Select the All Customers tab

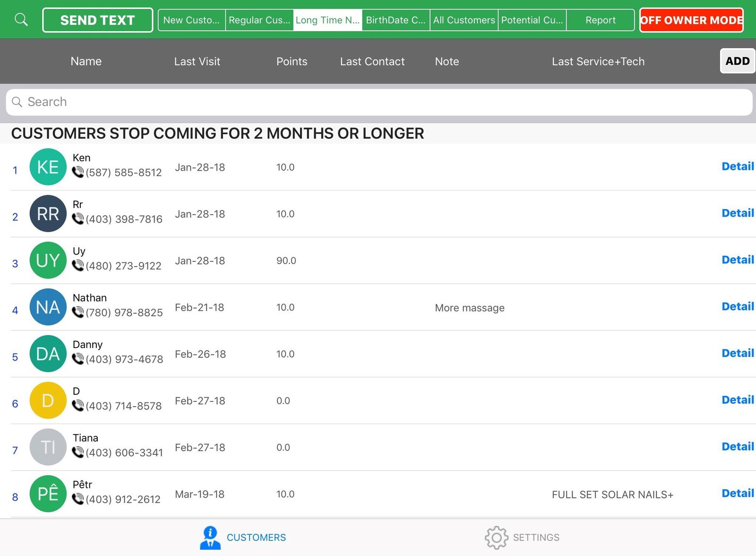coord(464,20)
